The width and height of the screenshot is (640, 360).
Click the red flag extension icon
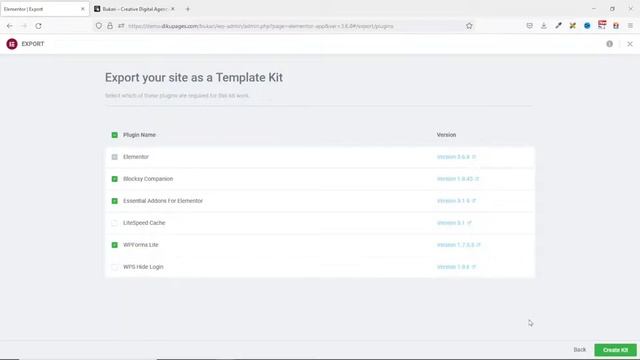pos(602,25)
